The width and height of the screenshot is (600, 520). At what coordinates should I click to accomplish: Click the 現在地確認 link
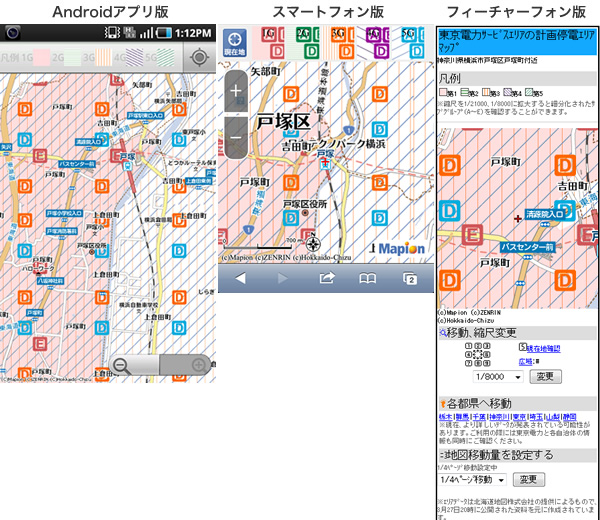pos(543,349)
